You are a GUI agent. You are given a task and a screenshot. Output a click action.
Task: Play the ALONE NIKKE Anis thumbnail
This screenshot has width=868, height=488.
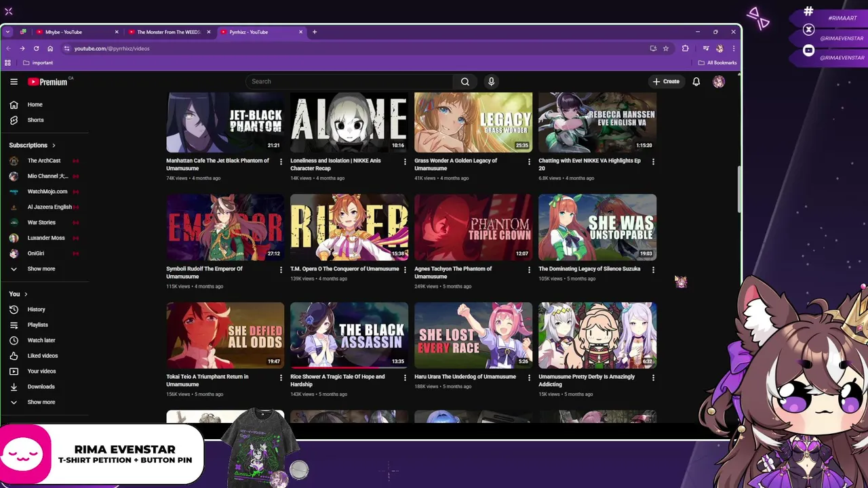pos(349,122)
